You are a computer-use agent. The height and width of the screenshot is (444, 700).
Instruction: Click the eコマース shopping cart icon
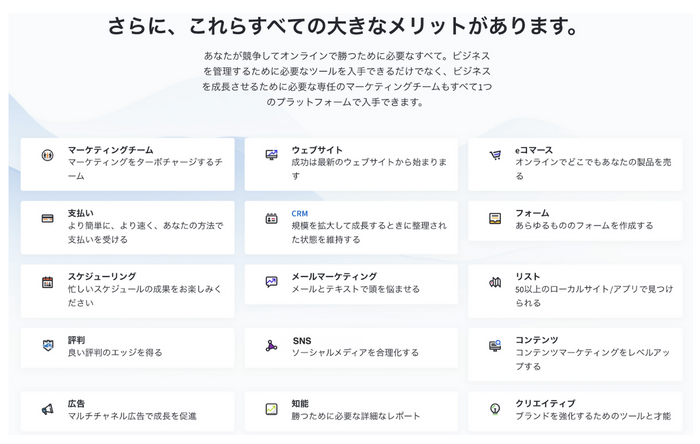pyautogui.click(x=495, y=155)
